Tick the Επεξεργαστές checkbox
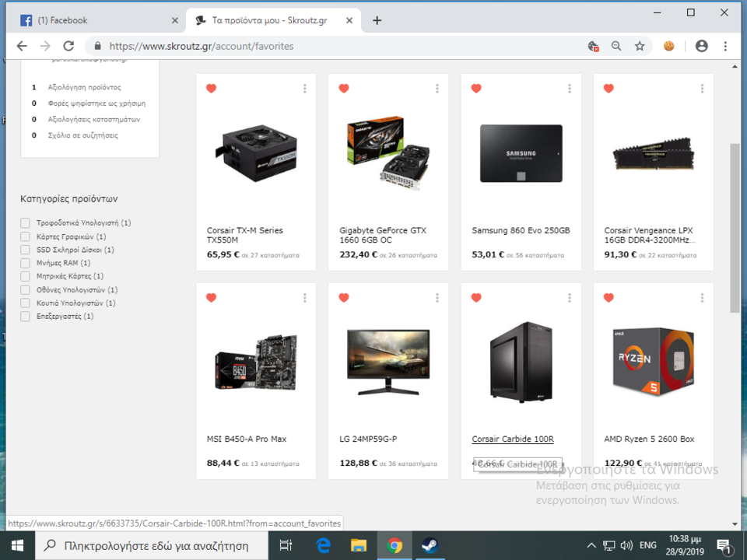The image size is (747, 560). click(x=25, y=317)
